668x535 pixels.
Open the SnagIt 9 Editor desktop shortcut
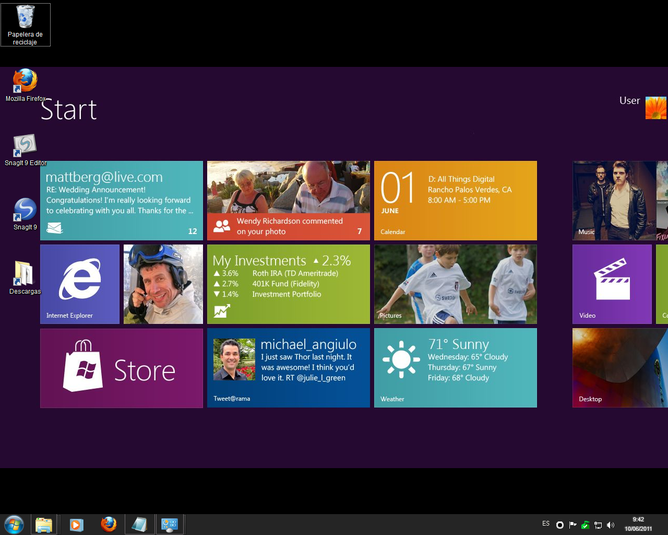point(25,149)
